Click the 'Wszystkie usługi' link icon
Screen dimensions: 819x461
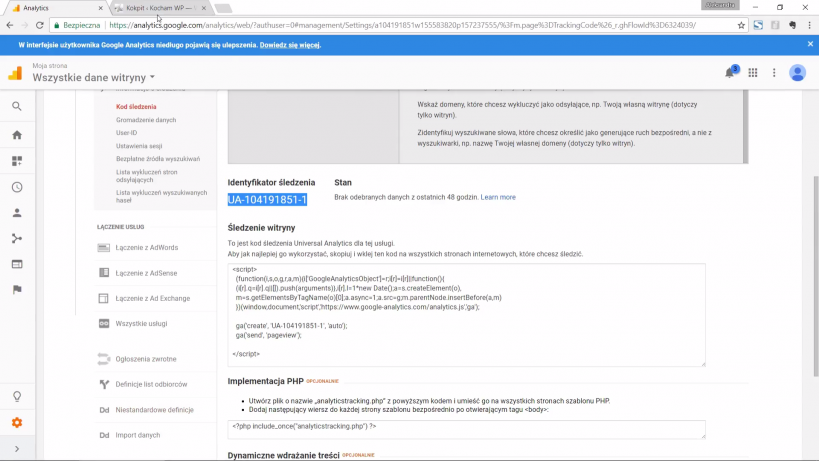coord(103,324)
